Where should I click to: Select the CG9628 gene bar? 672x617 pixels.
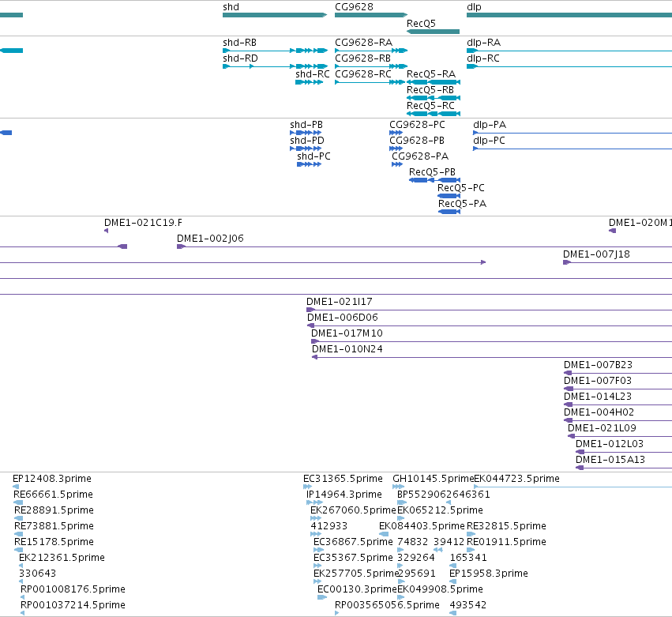coord(370,15)
